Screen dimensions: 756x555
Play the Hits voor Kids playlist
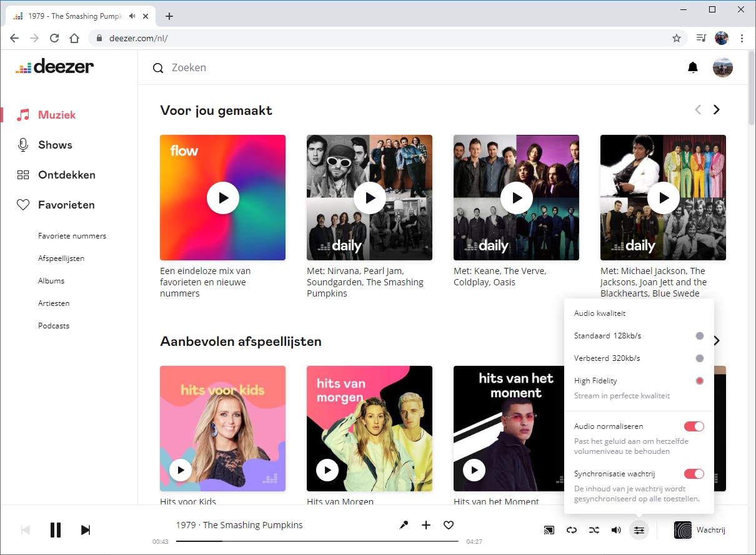coord(181,469)
